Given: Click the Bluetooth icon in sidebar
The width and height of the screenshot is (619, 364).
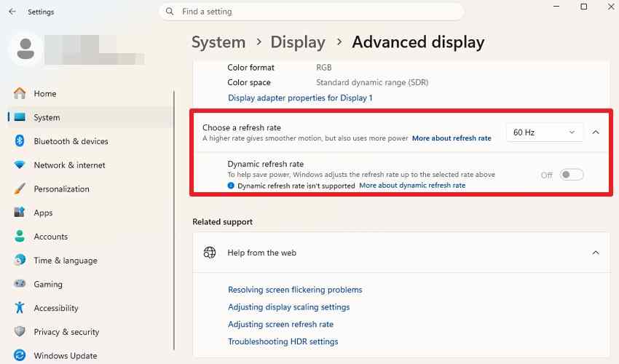Looking at the screenshot, I should tap(20, 141).
